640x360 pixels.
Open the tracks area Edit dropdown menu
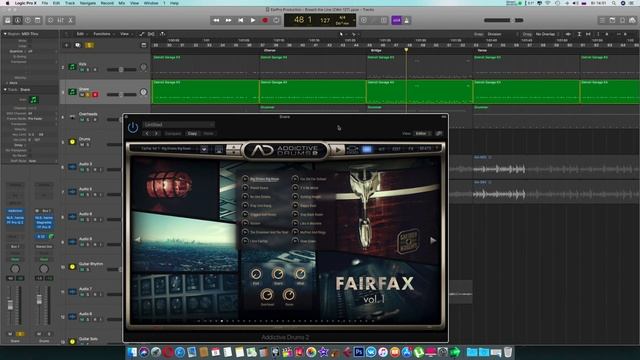pos(82,34)
